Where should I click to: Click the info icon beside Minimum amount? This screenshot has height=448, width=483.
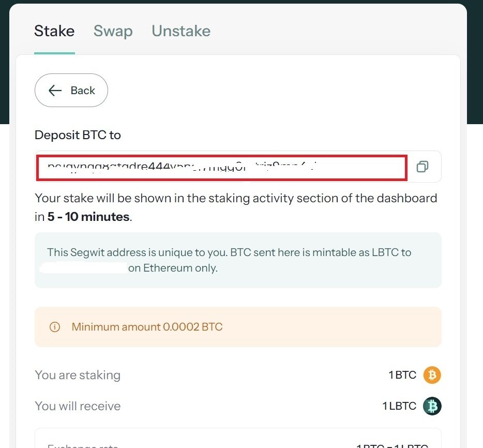tap(54, 327)
